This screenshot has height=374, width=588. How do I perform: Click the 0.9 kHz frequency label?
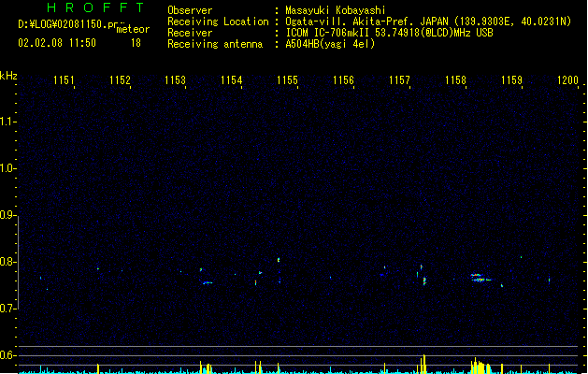tap(7, 215)
